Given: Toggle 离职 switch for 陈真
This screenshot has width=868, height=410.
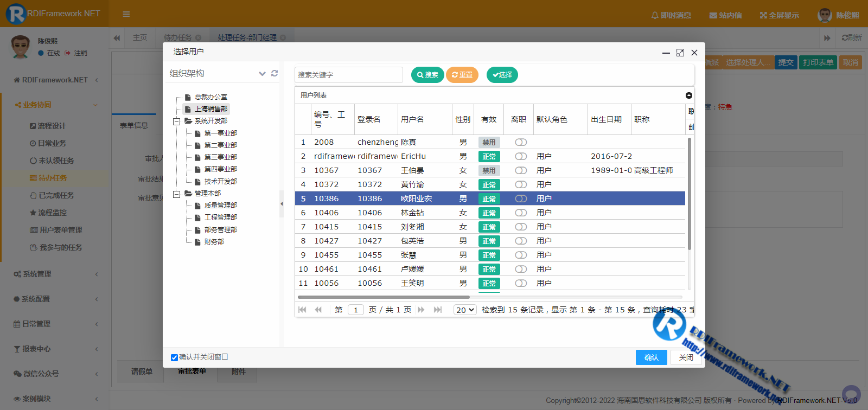Looking at the screenshot, I should click(x=521, y=142).
